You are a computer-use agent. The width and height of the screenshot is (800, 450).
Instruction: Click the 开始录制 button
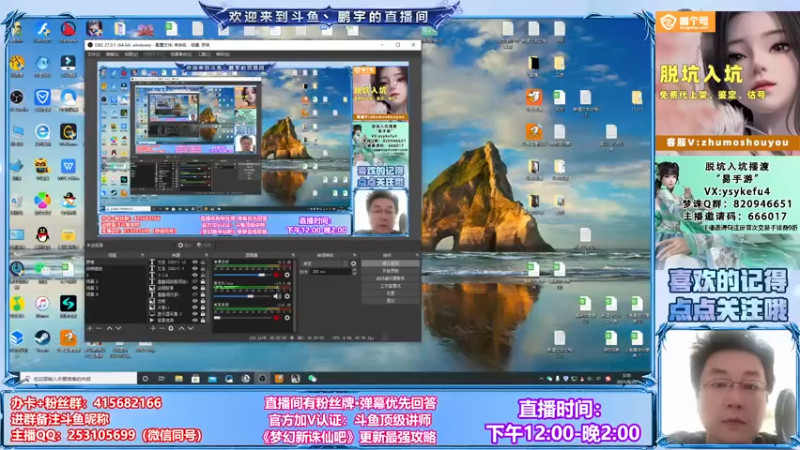[391, 271]
